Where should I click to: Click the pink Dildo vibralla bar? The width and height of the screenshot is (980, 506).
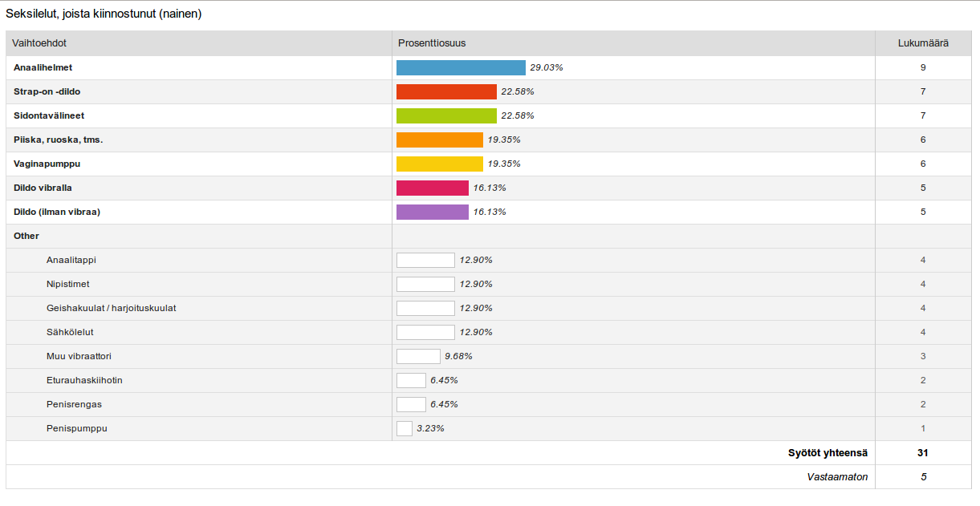pos(432,188)
